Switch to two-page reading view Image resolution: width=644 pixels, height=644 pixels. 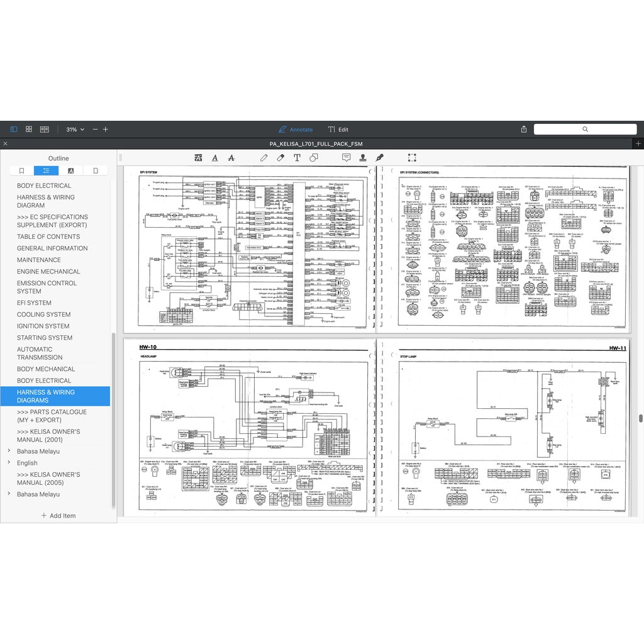[x=45, y=130]
